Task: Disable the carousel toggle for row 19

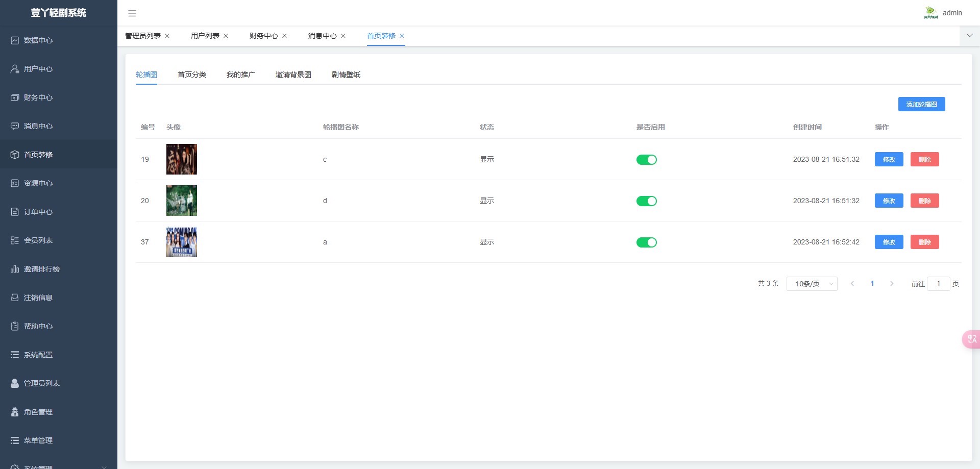Action: (646, 160)
